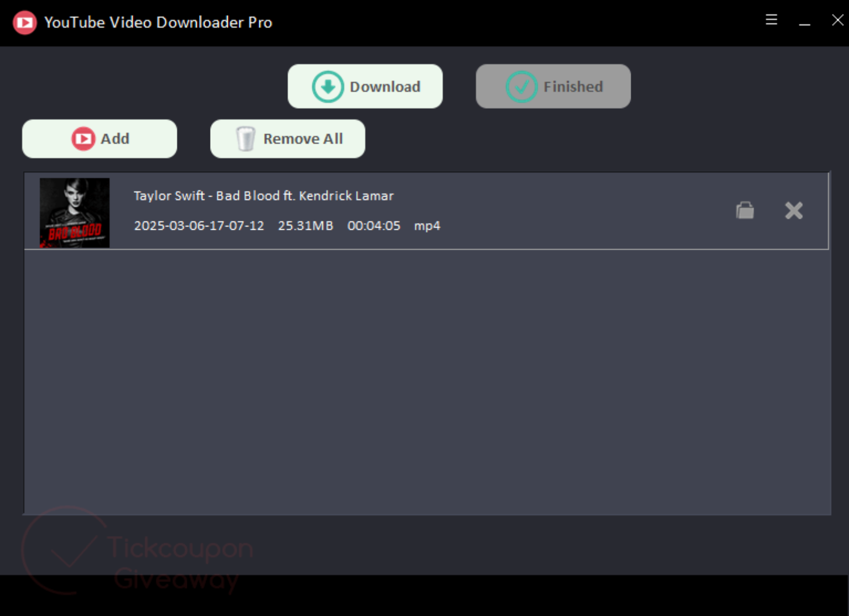This screenshot has height=616, width=849.
Task: Click the mp4 format label
Action: tap(427, 225)
